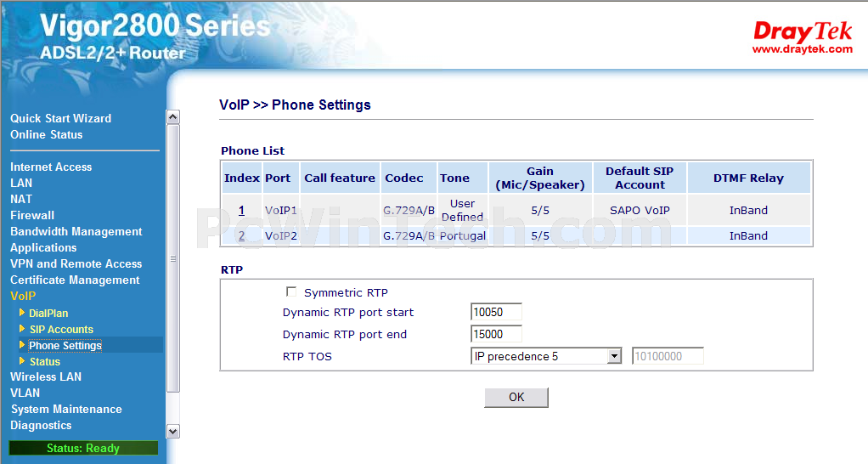Open phone index 1 settings
This screenshot has height=464, width=868.
click(x=241, y=211)
